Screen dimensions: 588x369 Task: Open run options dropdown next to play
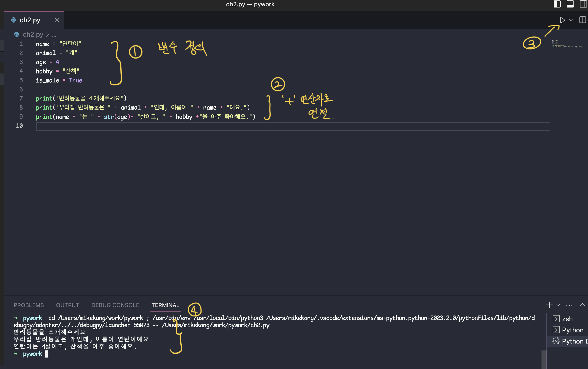pyautogui.click(x=571, y=20)
